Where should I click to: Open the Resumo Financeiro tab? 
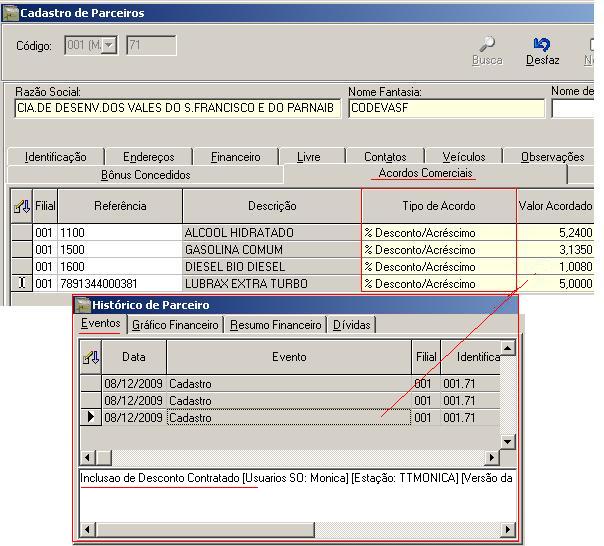coord(275,325)
